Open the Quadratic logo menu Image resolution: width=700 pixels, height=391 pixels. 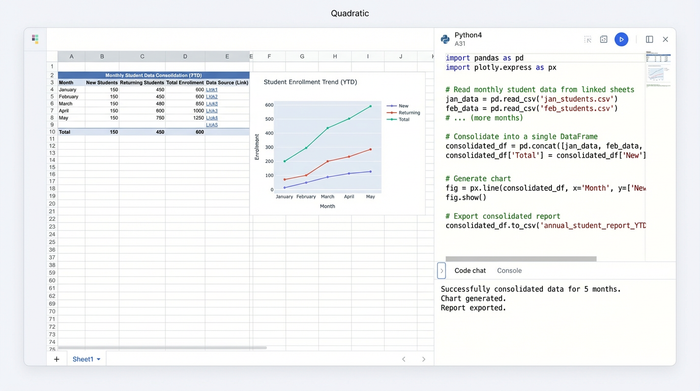pos(35,39)
